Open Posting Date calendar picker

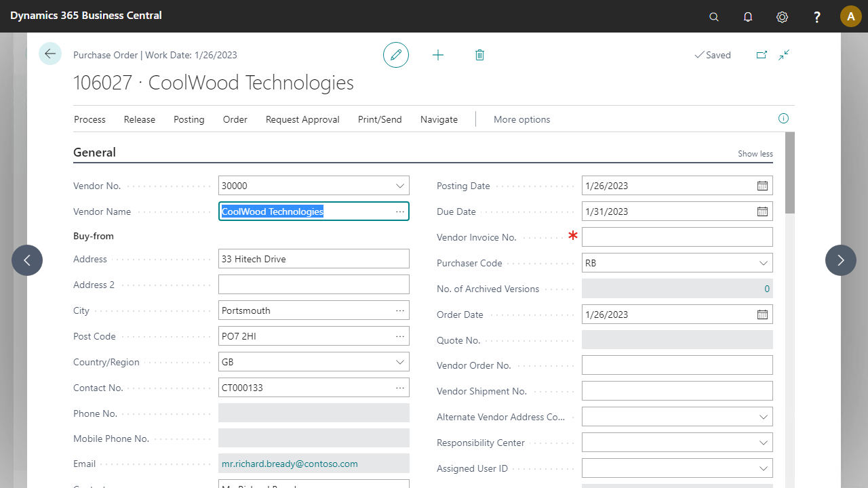click(762, 186)
